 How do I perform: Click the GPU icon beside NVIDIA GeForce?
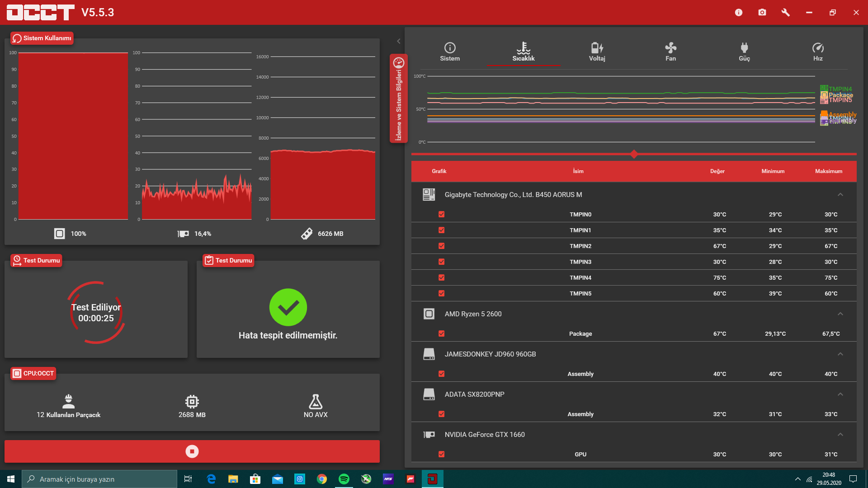[x=429, y=435]
